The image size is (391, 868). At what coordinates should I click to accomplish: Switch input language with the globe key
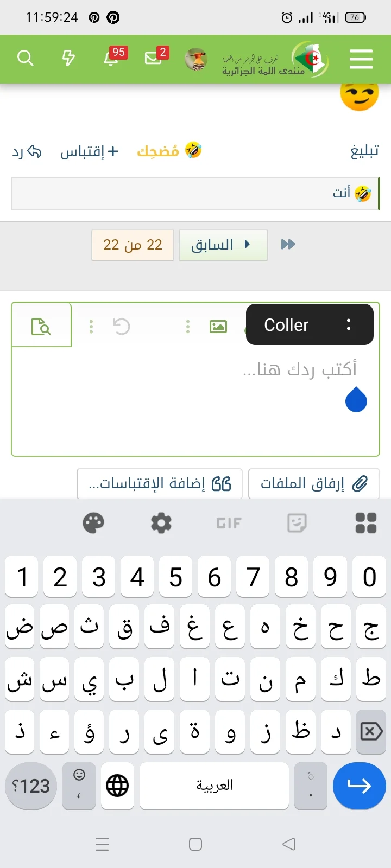tap(117, 786)
